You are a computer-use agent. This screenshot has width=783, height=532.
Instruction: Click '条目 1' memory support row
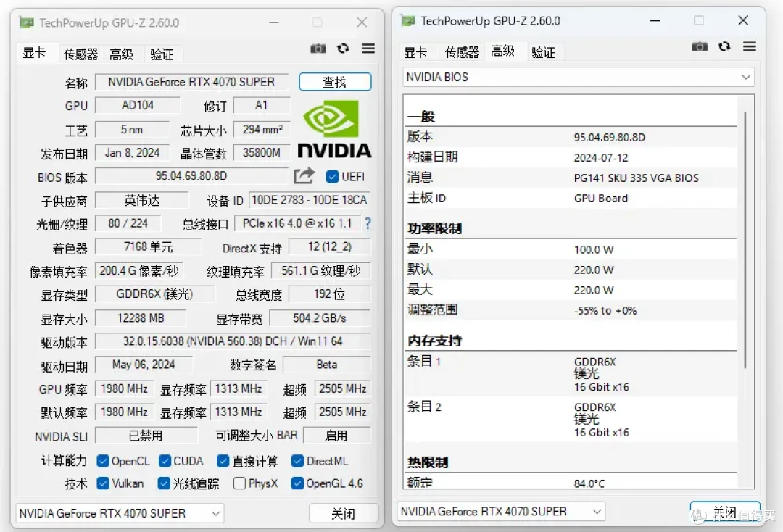point(571,374)
